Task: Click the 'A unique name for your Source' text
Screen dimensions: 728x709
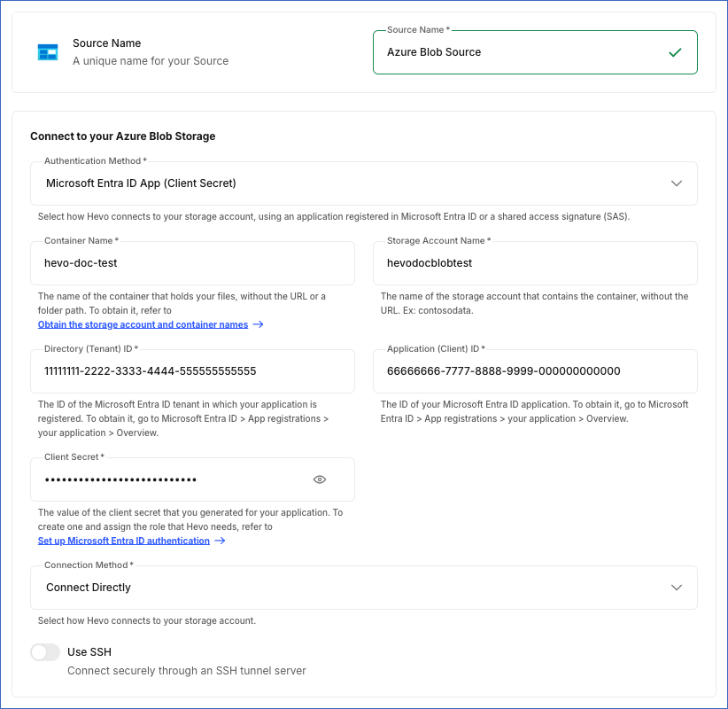Action: coord(151,61)
